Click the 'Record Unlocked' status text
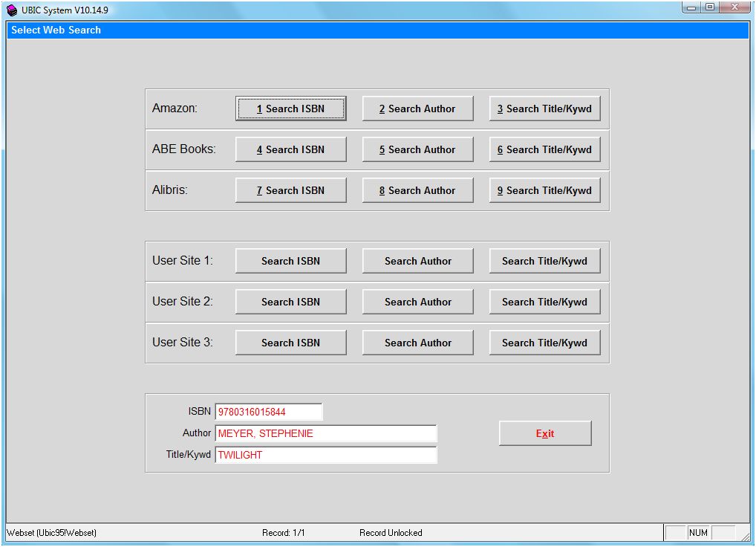The height and width of the screenshot is (547, 756). click(391, 533)
